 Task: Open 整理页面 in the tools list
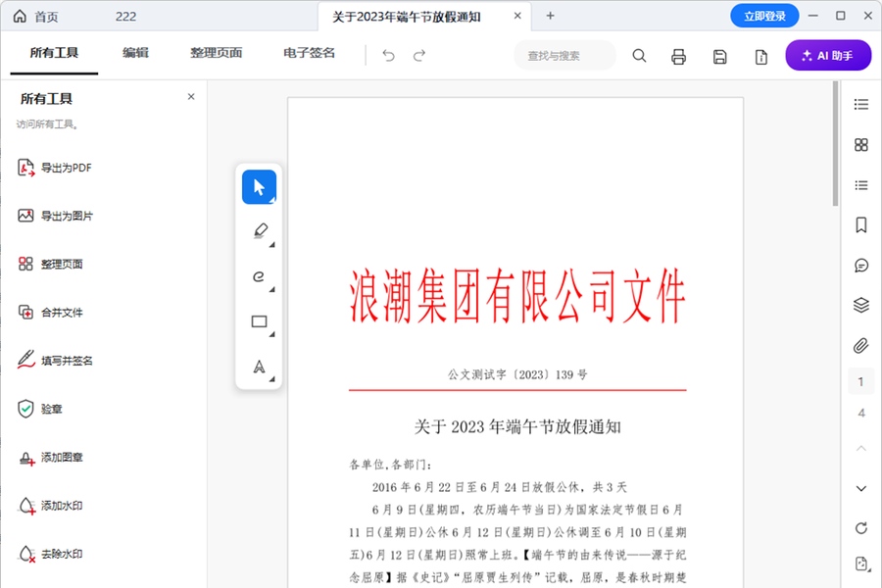click(50, 264)
